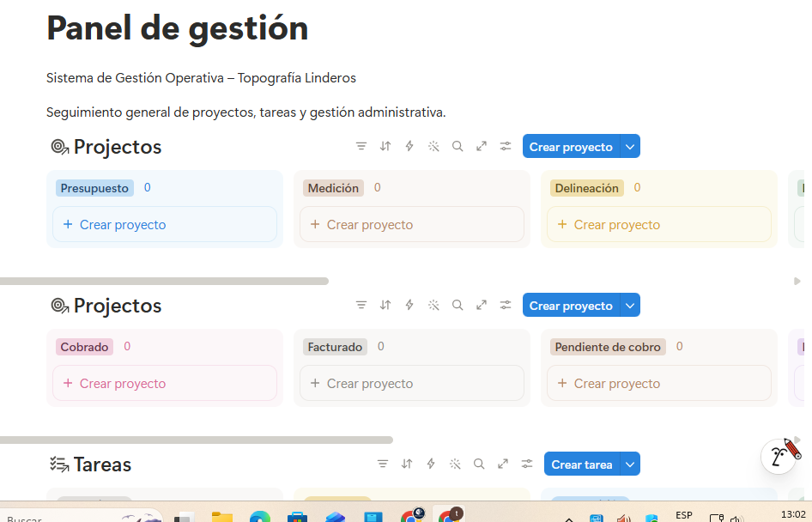
Task: Open the sort icon in Tareas section
Action: pos(407,464)
